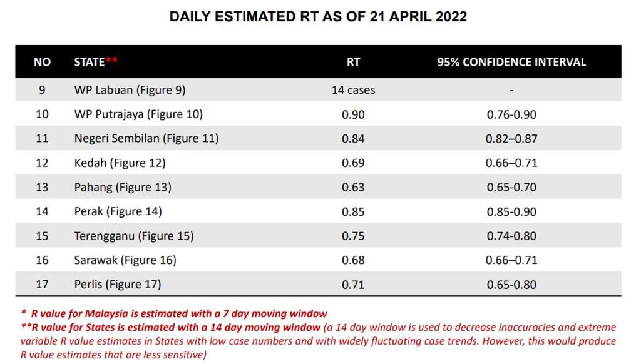Viewport: 641px width, 364px height.
Task: Select the WP Labuan (Figure 9) row
Action: point(318,90)
